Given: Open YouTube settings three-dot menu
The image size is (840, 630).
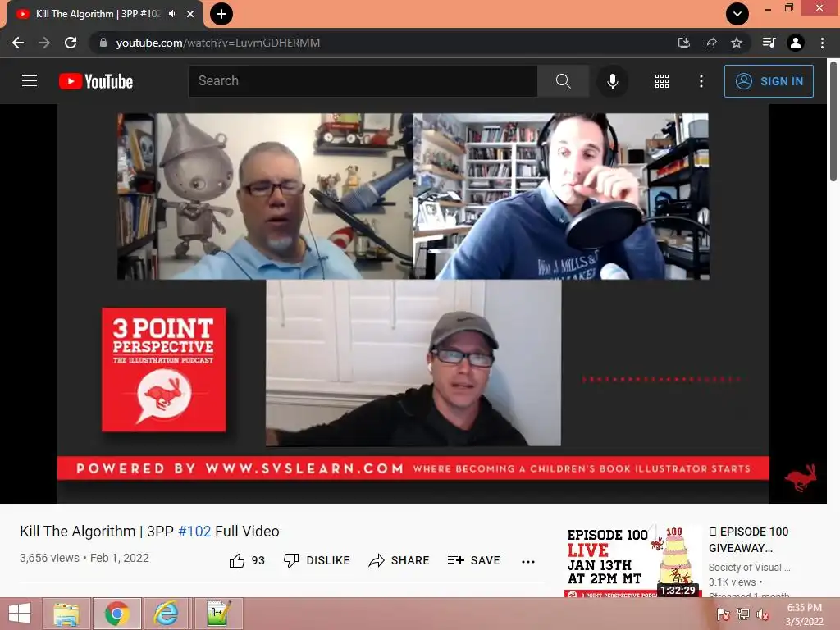Looking at the screenshot, I should tap(701, 81).
